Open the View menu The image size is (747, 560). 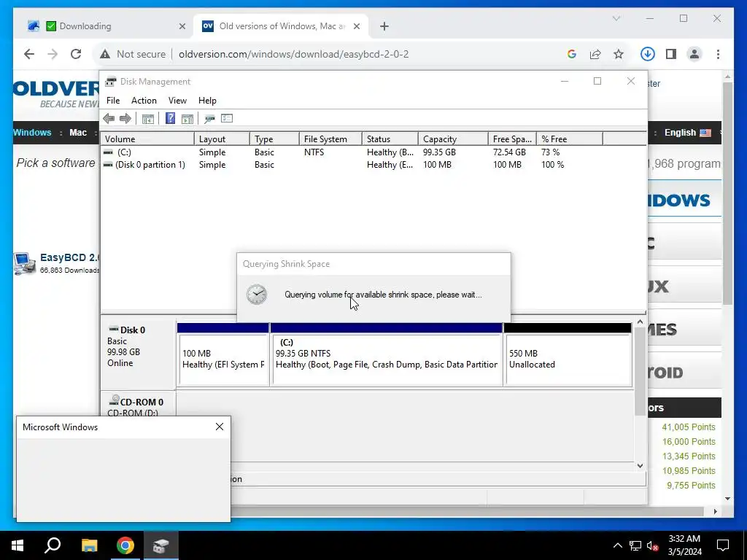point(177,101)
